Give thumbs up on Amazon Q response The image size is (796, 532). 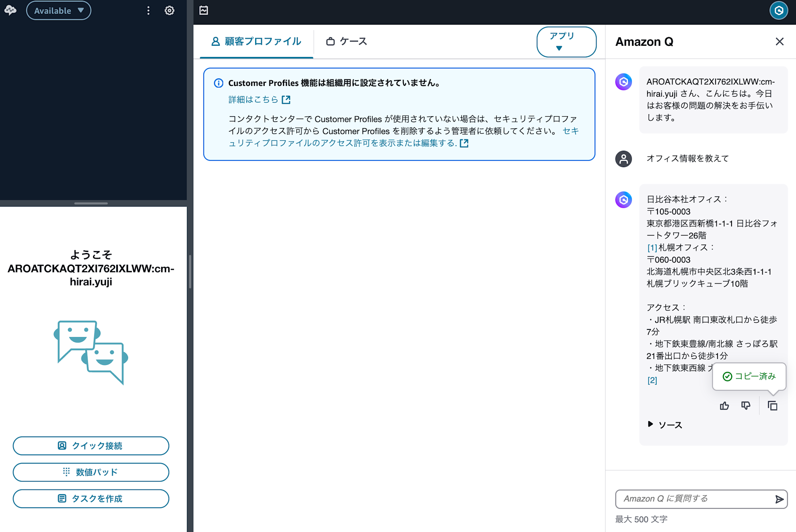click(x=724, y=405)
